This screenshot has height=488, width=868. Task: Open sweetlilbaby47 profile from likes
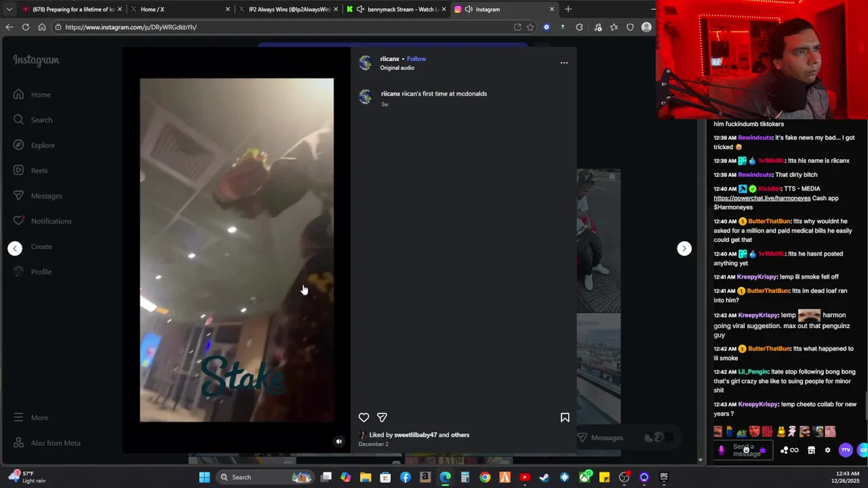pyautogui.click(x=416, y=435)
